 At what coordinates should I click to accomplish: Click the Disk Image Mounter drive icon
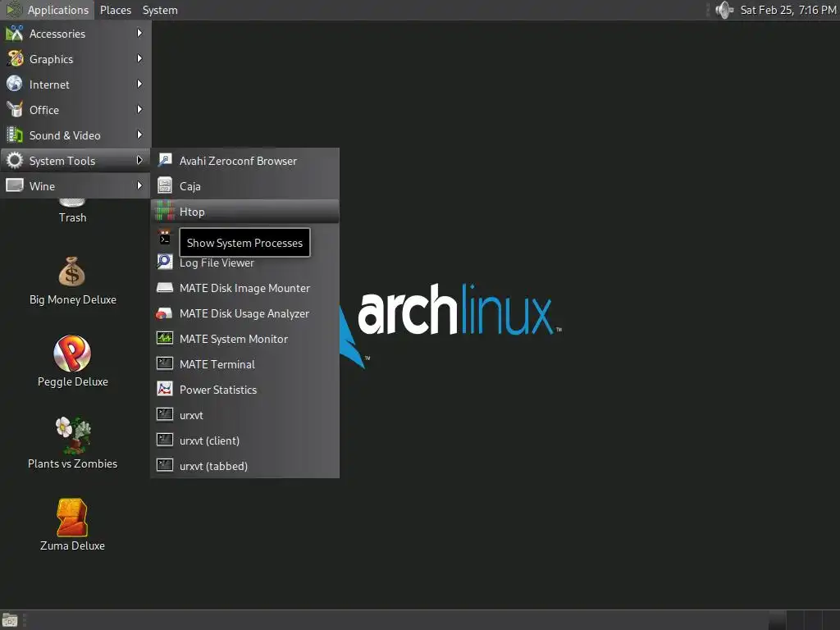(x=164, y=288)
